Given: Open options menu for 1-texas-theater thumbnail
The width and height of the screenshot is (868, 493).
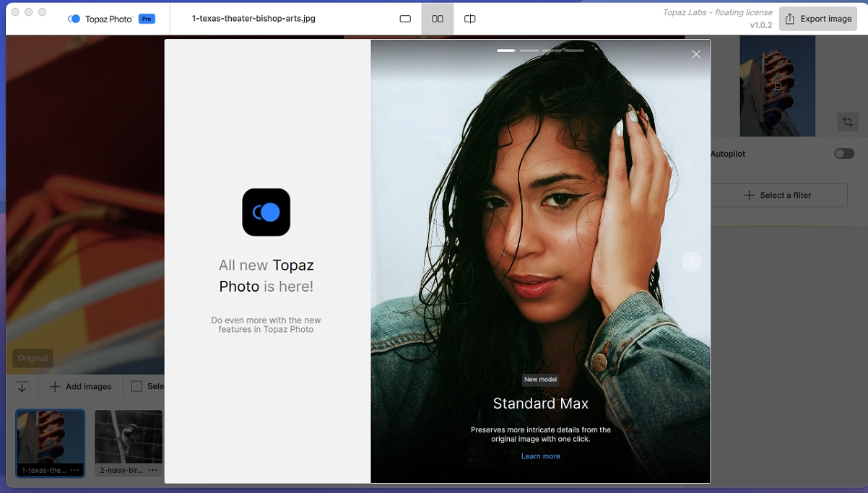Looking at the screenshot, I should pyautogui.click(x=75, y=470).
